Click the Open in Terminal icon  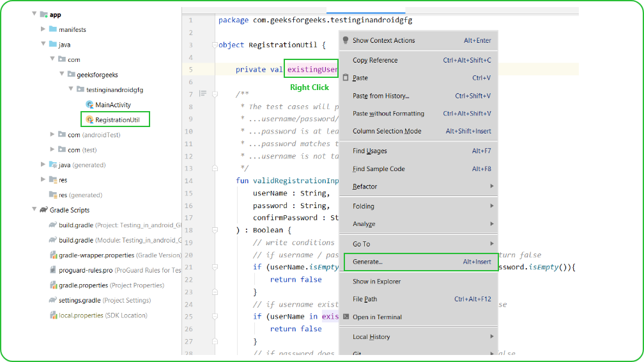click(x=346, y=317)
